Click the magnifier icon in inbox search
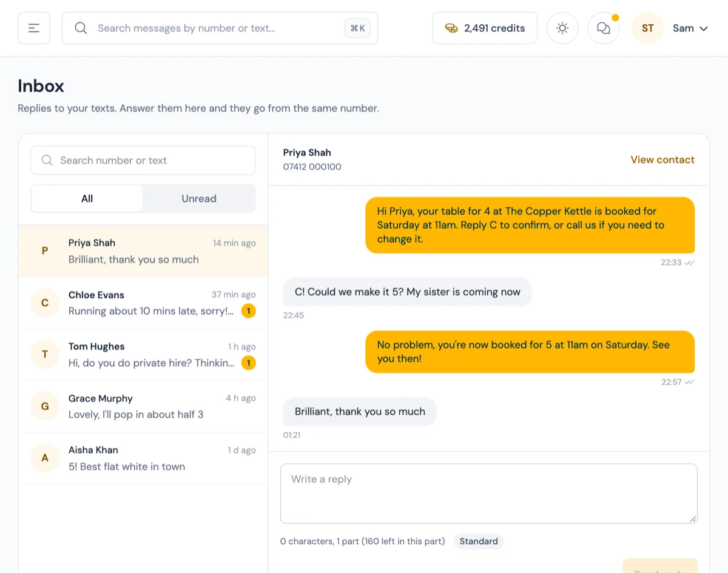Viewport: 728px width, 573px height. point(47,160)
